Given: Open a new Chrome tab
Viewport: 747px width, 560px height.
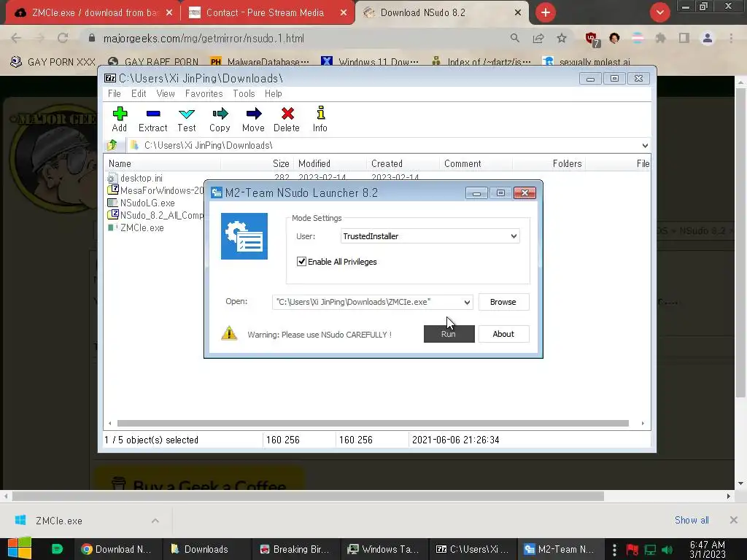Looking at the screenshot, I should (546, 12).
